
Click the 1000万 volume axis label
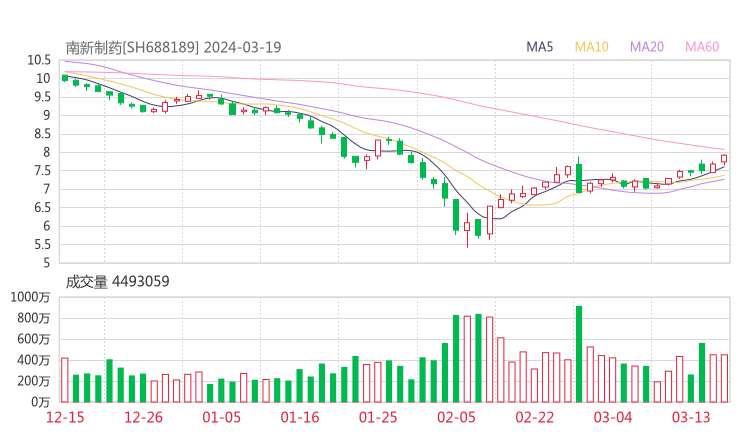click(33, 298)
